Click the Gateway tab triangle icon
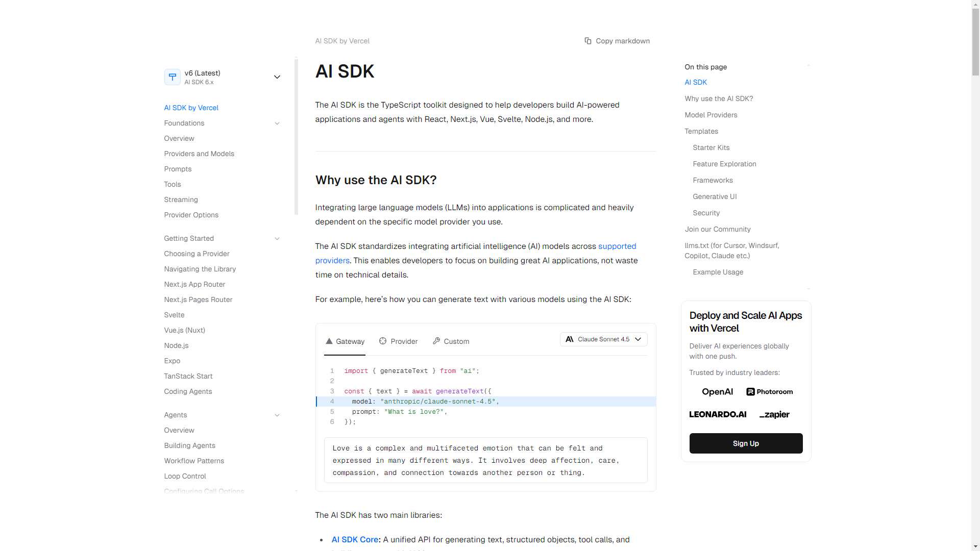This screenshot has height=551, width=980. pos(329,341)
